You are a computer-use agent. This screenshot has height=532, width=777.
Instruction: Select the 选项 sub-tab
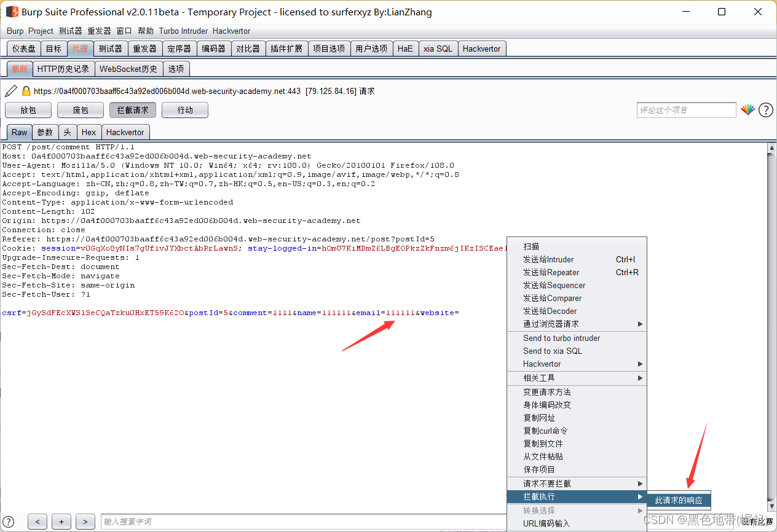[x=176, y=69]
